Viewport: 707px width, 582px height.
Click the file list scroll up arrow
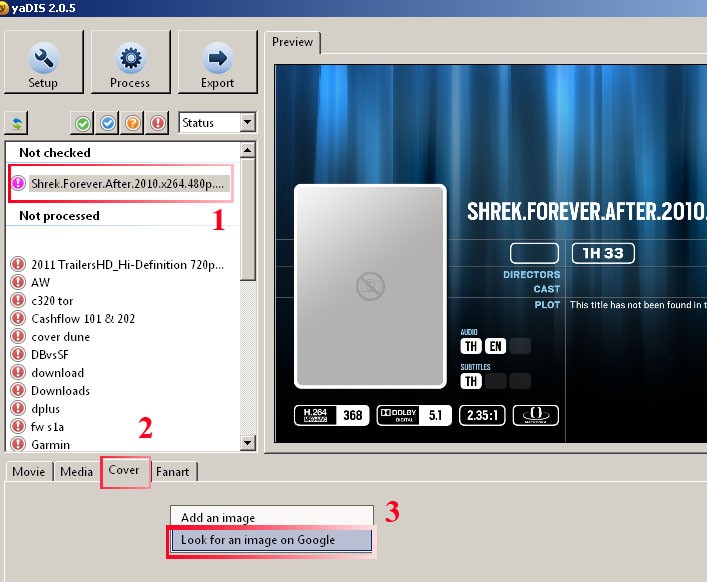[248, 150]
